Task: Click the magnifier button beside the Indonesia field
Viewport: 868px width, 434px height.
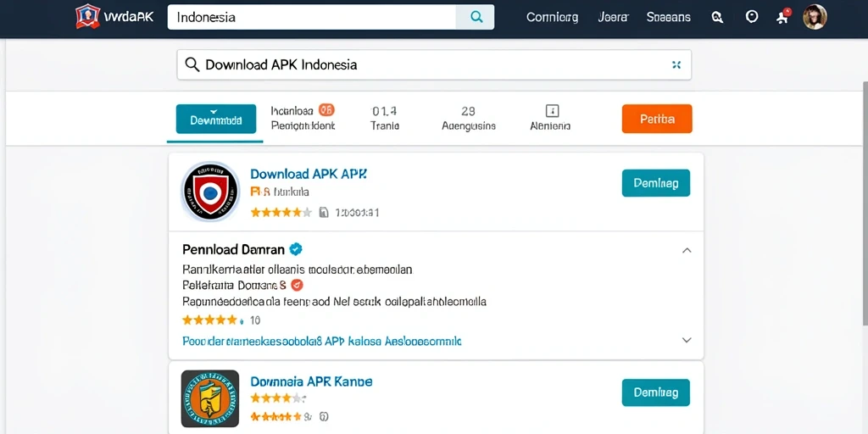Action: [x=475, y=17]
